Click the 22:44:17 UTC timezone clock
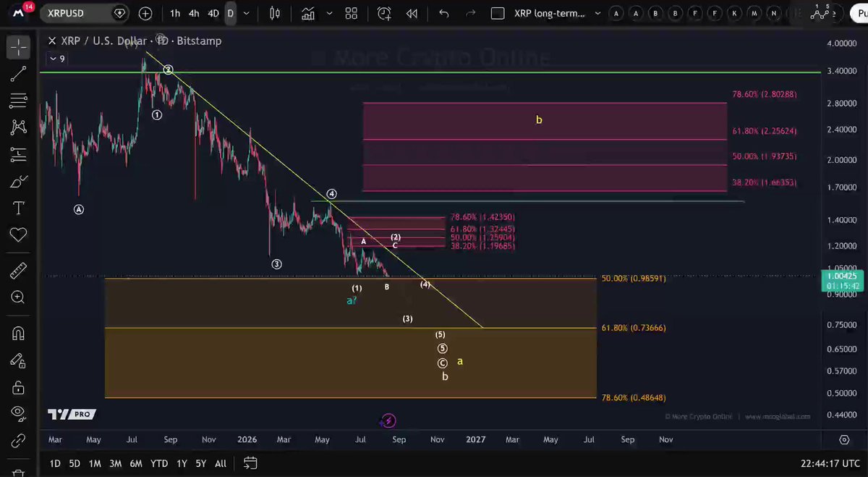 [x=830, y=463]
